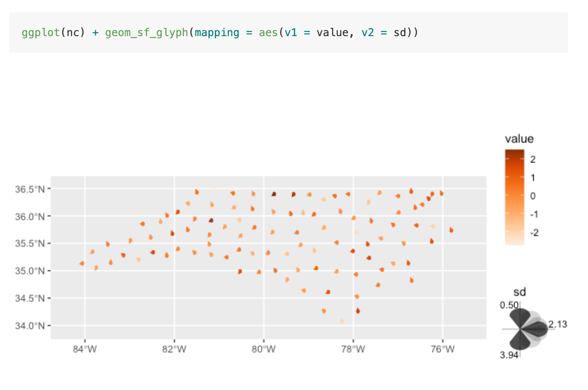Click the 76°W longitude axis label

(x=443, y=350)
